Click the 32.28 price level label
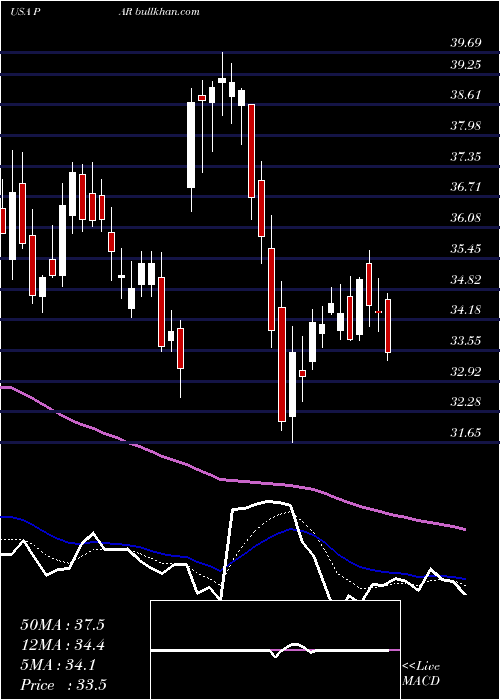Image resolution: width=500 pixels, height=700 pixels. (x=466, y=402)
